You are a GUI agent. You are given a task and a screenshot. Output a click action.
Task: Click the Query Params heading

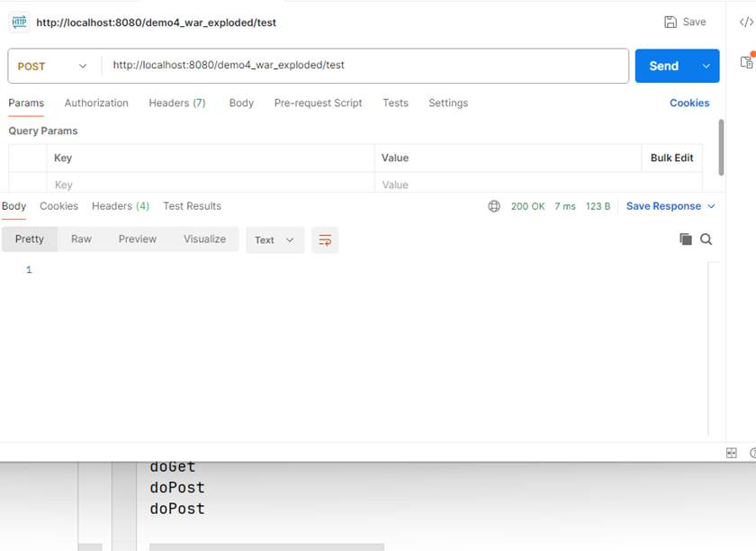(43, 131)
